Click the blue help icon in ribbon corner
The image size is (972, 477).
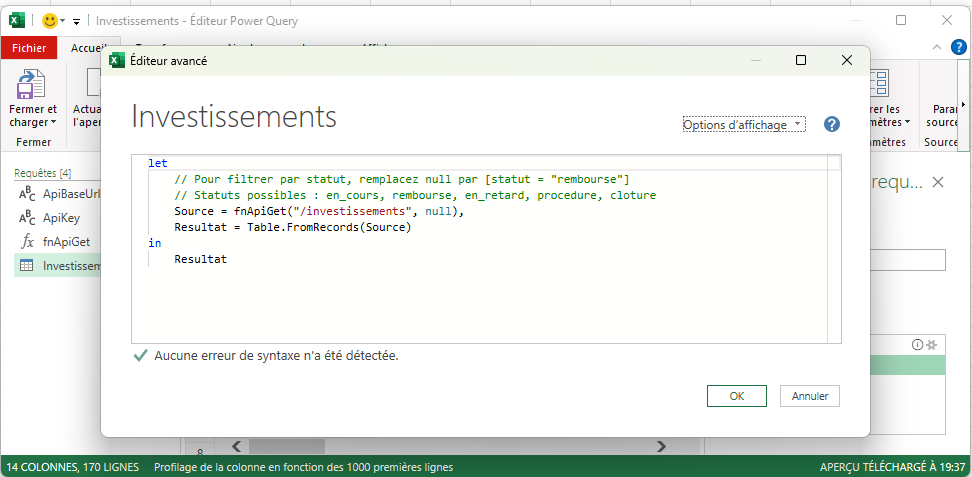point(958,47)
